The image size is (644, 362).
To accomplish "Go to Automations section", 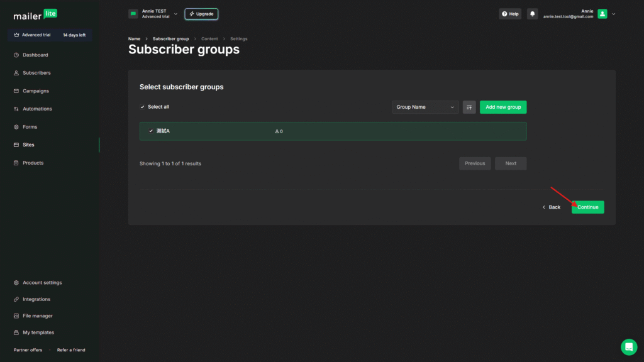I will (x=37, y=109).
